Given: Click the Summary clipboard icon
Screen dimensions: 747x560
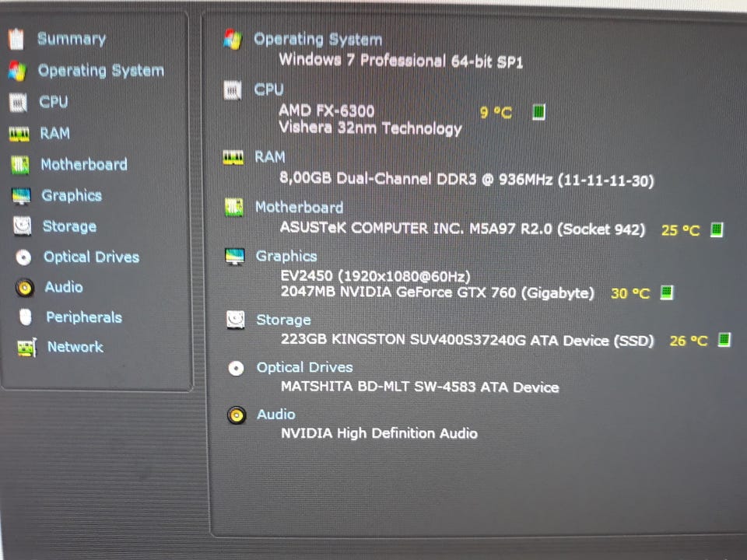Looking at the screenshot, I should [16, 39].
